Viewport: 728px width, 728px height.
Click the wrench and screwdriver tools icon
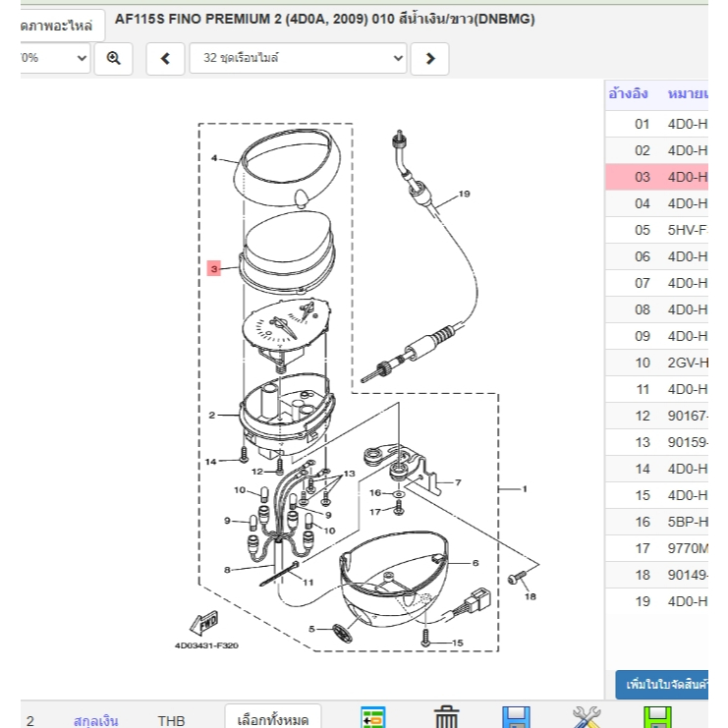[588, 717]
